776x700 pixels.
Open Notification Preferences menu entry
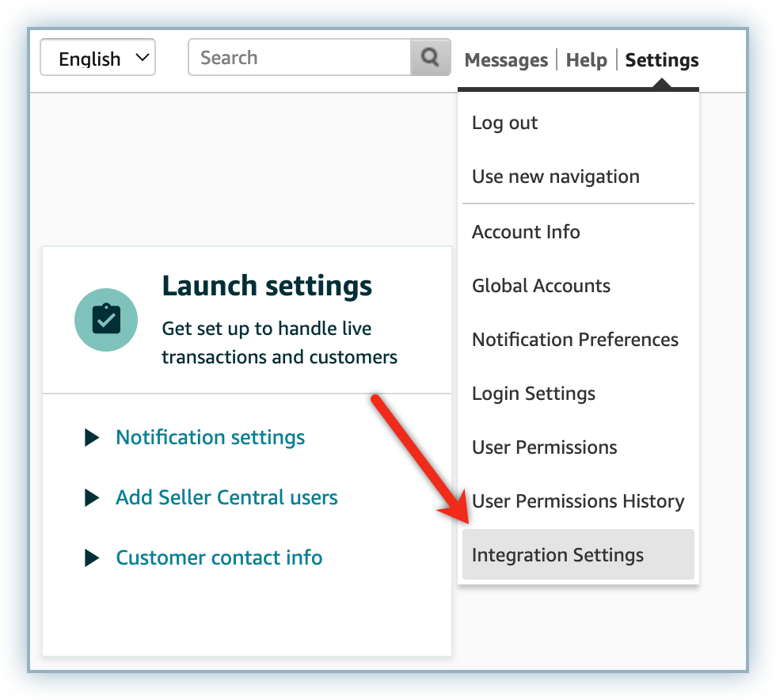click(575, 340)
